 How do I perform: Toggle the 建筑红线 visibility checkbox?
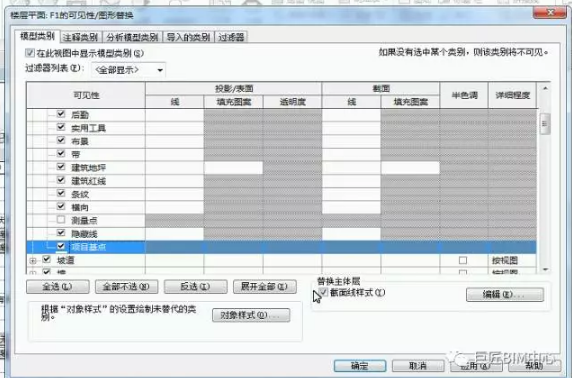coord(61,180)
